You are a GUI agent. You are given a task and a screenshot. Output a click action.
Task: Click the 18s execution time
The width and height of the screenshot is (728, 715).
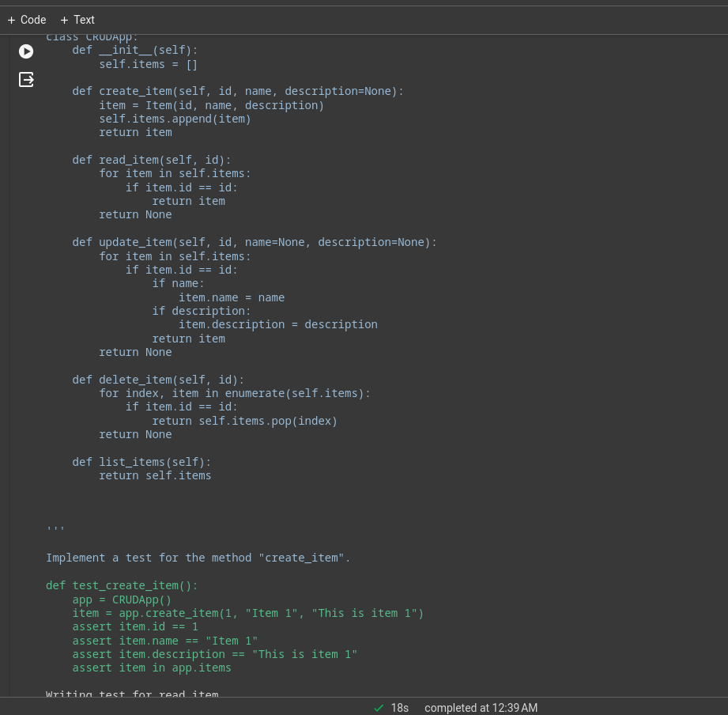[x=399, y=708]
